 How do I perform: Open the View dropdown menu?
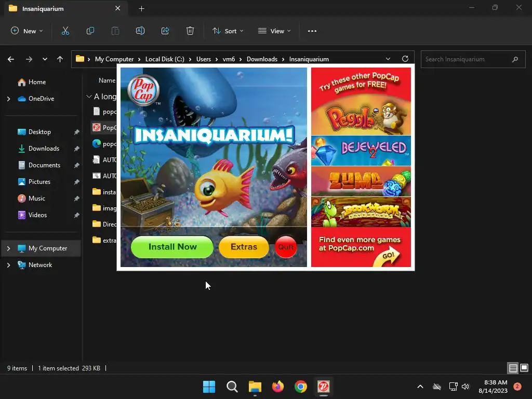(274, 31)
